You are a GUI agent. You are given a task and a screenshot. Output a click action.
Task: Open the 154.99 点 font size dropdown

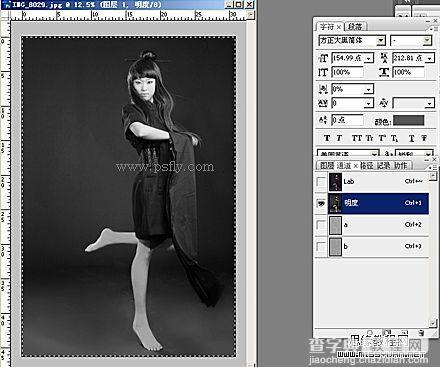[369, 58]
